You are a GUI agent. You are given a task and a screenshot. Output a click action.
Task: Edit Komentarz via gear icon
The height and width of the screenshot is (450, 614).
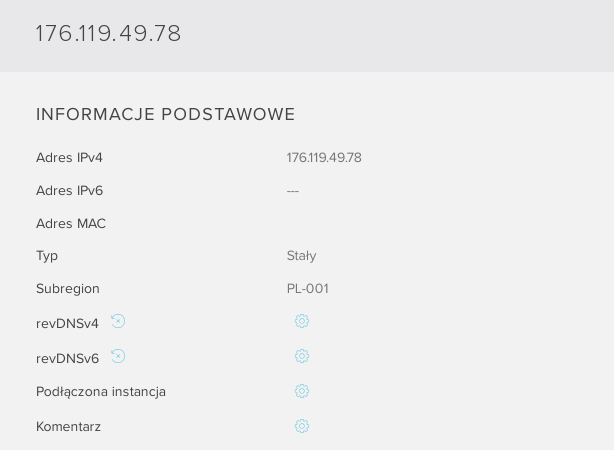click(302, 426)
